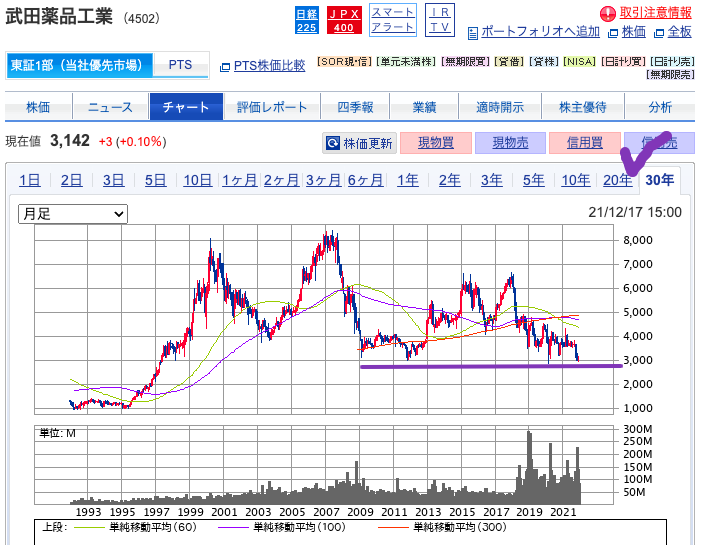Select 東証1部（当社優先市場） market toggle
Viewport: 702px width, 545px height.
[x=79, y=65]
